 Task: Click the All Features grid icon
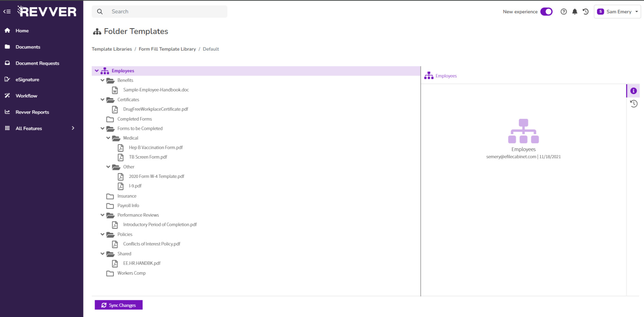tap(7, 128)
